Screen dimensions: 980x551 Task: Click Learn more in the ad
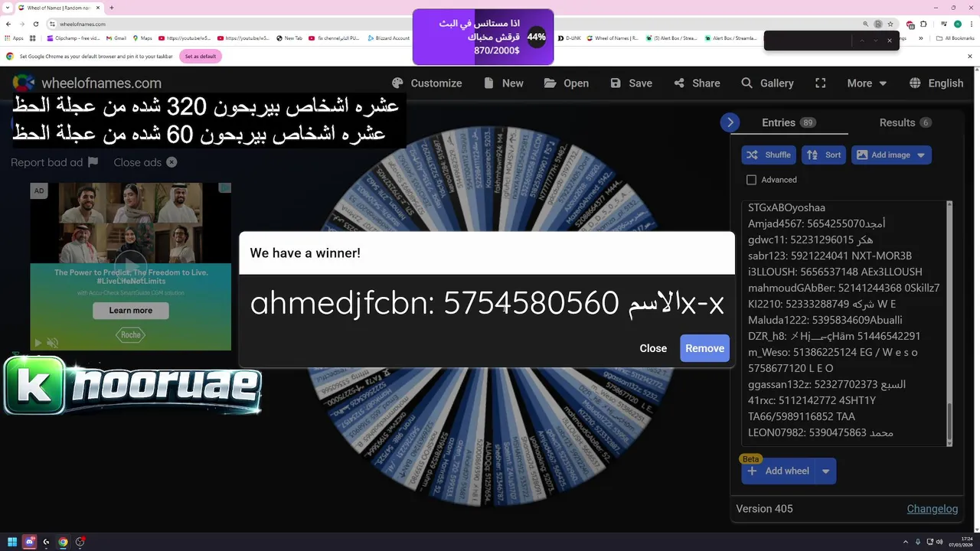tap(130, 311)
